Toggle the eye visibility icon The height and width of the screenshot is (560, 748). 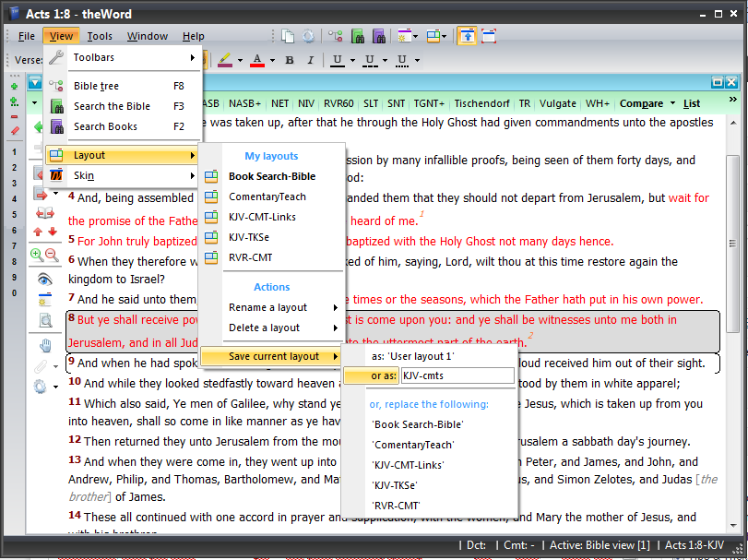(45, 279)
